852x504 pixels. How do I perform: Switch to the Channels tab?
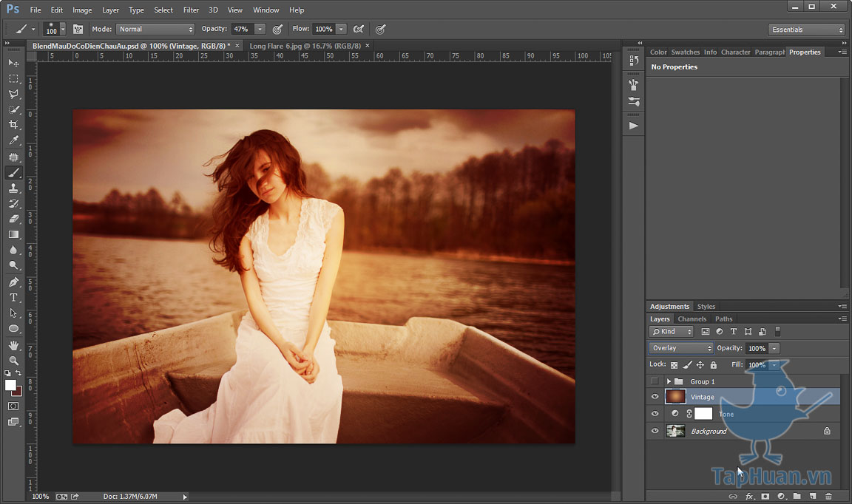(x=692, y=319)
